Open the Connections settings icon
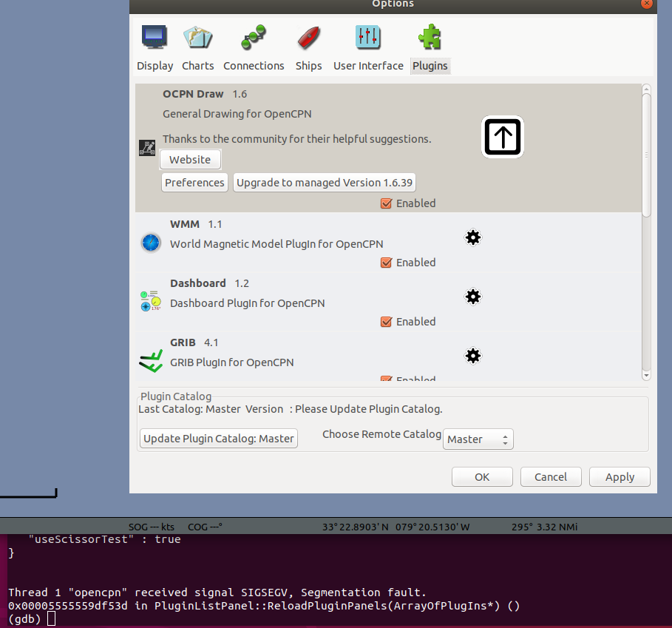Image resolution: width=672 pixels, height=628 pixels. pos(254,37)
